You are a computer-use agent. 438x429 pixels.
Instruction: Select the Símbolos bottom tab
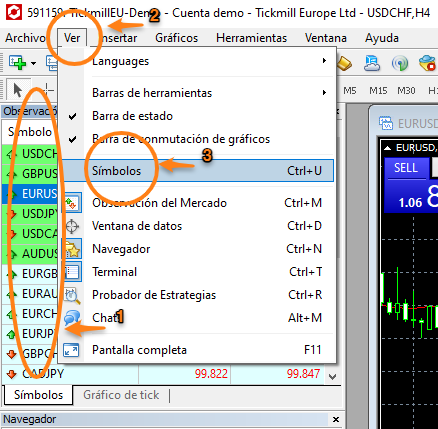pyautogui.click(x=38, y=395)
